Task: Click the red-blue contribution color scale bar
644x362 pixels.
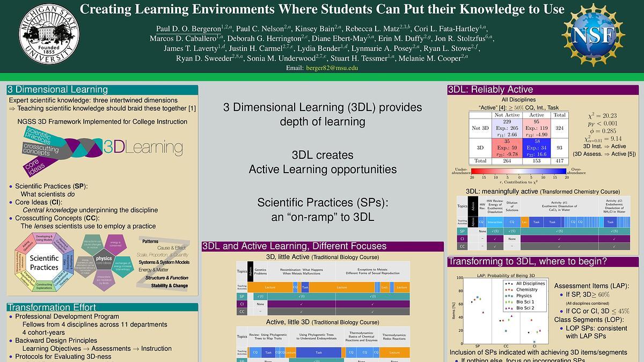Action: pos(518,172)
